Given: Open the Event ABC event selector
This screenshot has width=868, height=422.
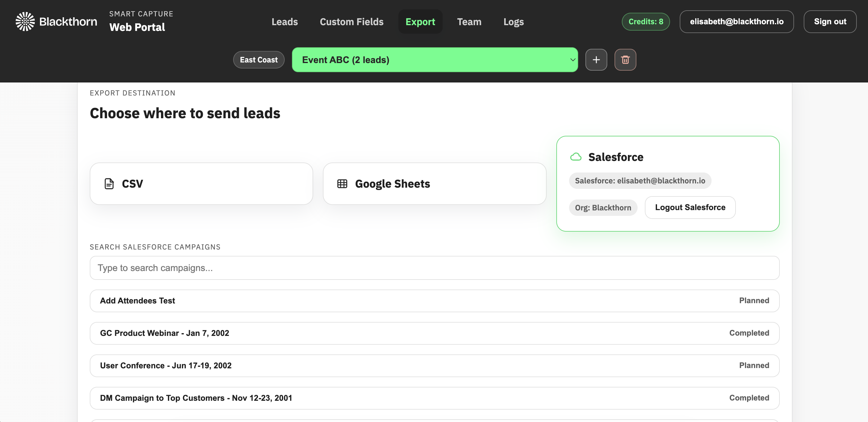Looking at the screenshot, I should point(435,60).
